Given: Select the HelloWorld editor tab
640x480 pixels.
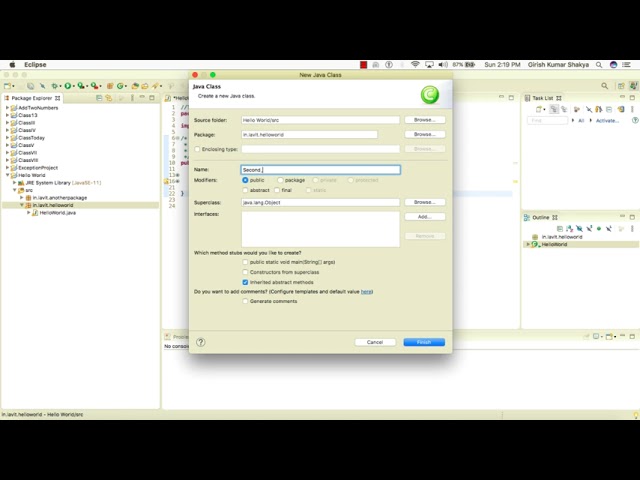Looking at the screenshot, I should (x=177, y=98).
